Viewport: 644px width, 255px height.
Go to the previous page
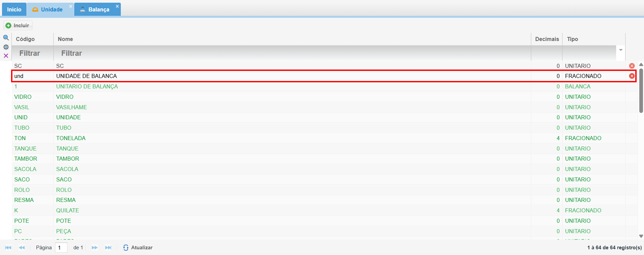pyautogui.click(x=22, y=248)
